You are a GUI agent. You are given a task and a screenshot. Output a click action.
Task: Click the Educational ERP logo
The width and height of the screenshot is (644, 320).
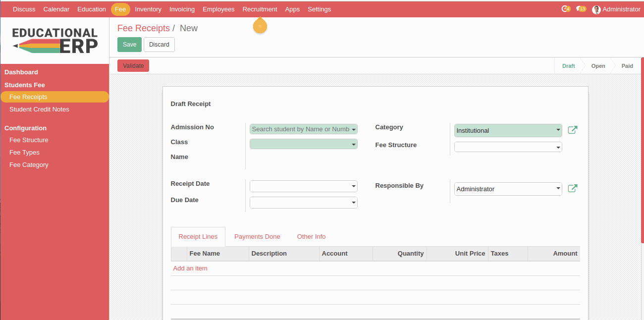(x=54, y=40)
